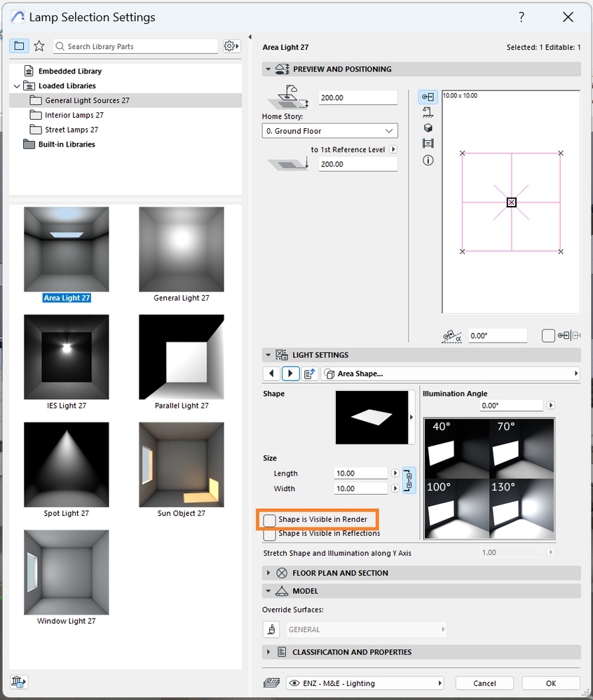The image size is (593, 700).
Task: Collapse the Loaded Libraries tree node
Action: click(17, 85)
